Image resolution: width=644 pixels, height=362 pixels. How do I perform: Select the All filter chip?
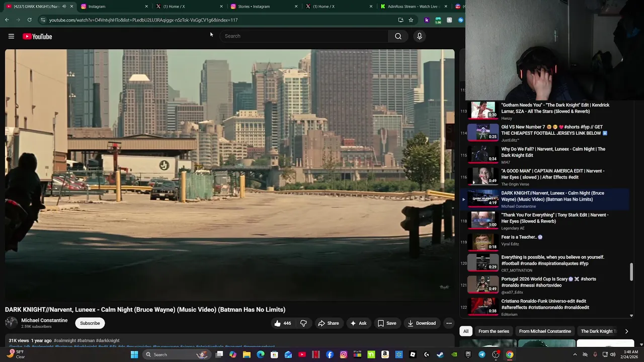(466, 331)
